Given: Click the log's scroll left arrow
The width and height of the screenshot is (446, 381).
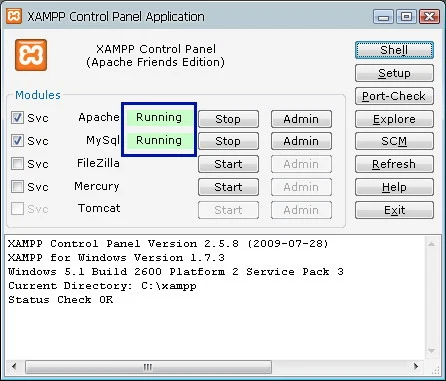Looking at the screenshot, I should point(14,367).
